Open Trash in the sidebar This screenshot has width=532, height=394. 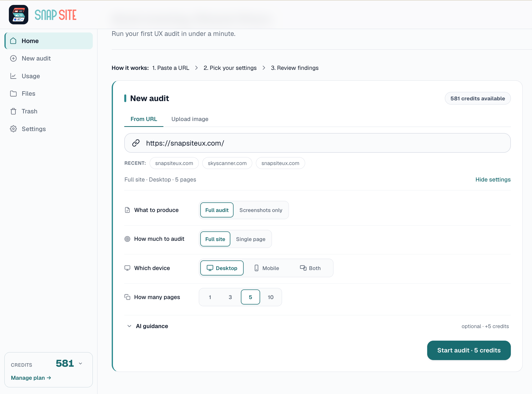tap(49, 111)
